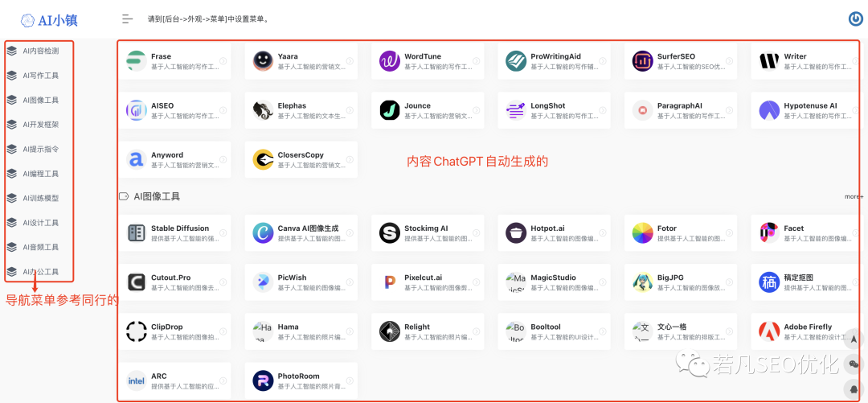Viewport: 868px width, 403px height.
Task: Click the arrow button on WordTune card
Action: (x=477, y=61)
